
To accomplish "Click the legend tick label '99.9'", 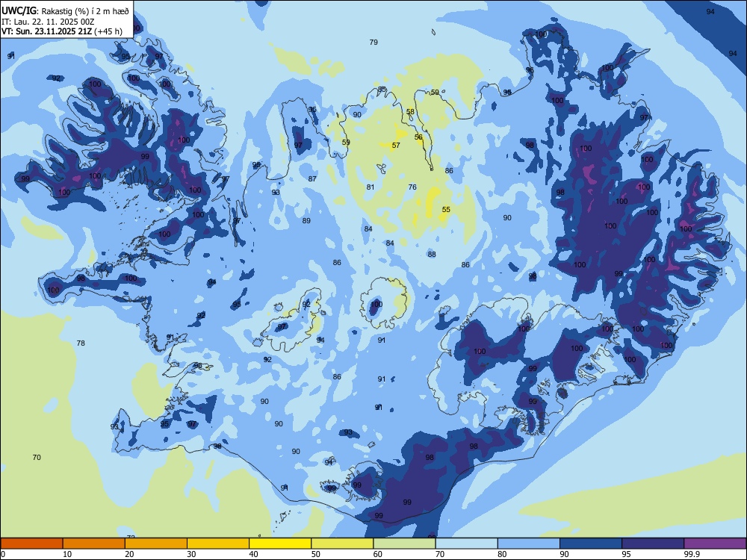I will tap(692, 554).
